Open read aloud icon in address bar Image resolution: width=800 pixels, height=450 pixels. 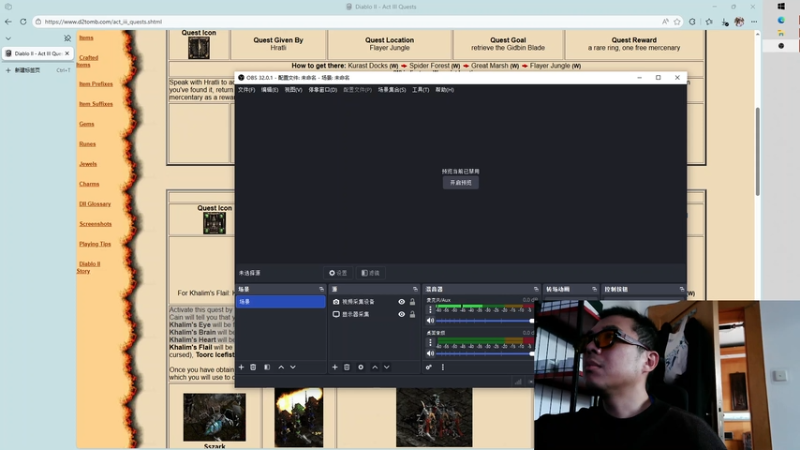tap(665, 21)
